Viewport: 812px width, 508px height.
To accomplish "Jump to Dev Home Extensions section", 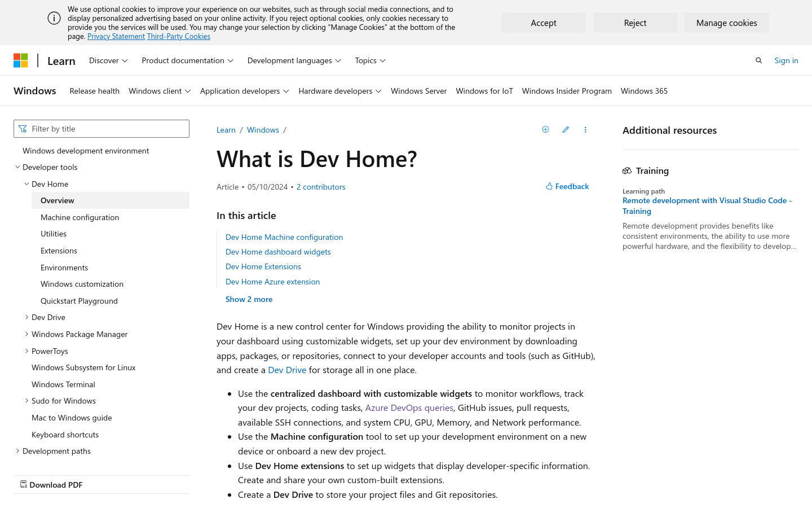I will 263,266.
